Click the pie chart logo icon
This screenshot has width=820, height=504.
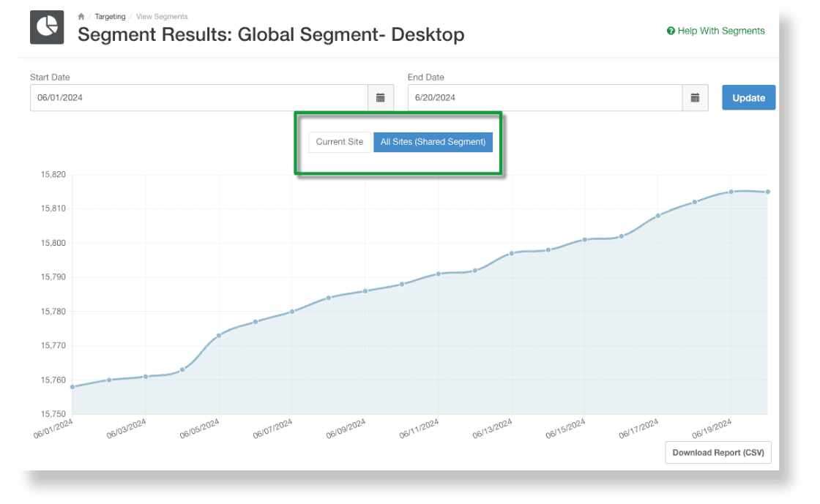pyautogui.click(x=47, y=27)
